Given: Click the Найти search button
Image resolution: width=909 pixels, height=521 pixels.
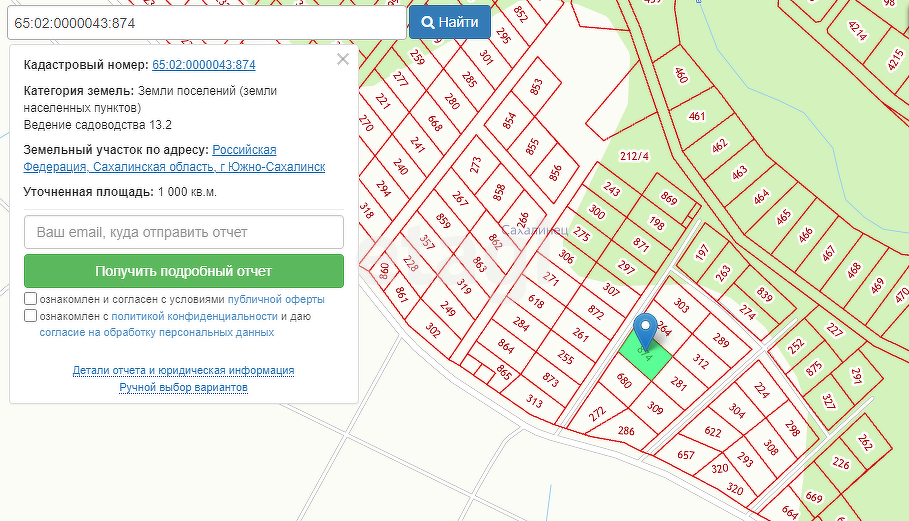Looking at the screenshot, I should tap(450, 22).
